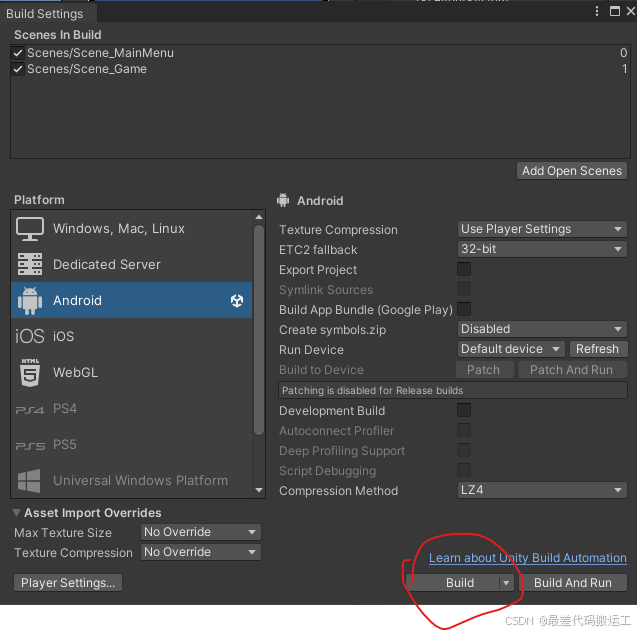Toggle the Autoconnect Profiler checkbox
The height and width of the screenshot is (632, 637).
[464, 430]
